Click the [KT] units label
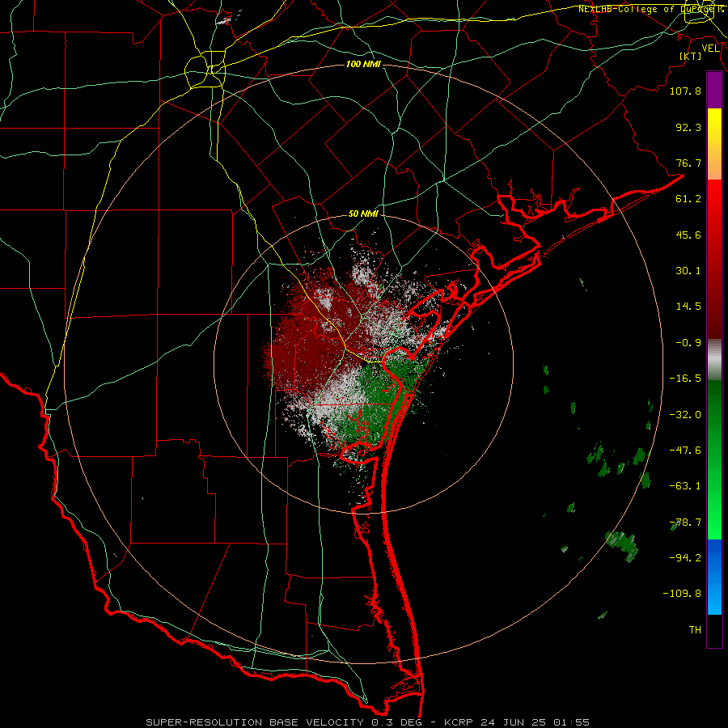728x728 pixels. pyautogui.click(x=691, y=56)
